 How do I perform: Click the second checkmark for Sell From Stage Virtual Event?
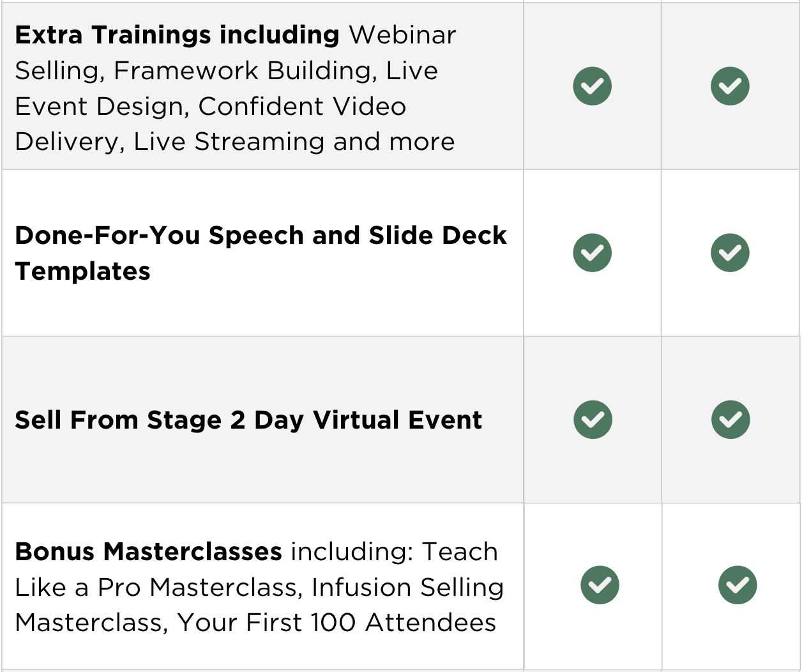730,419
